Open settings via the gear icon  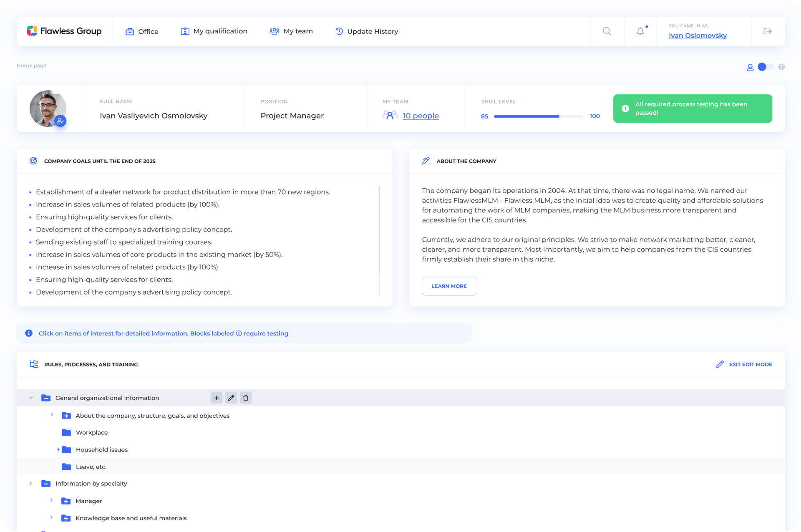(x=781, y=67)
